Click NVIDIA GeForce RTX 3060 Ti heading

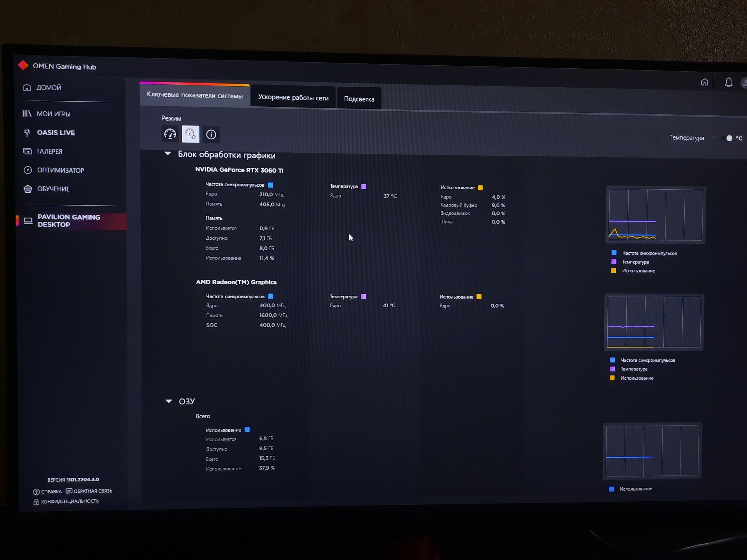(239, 170)
